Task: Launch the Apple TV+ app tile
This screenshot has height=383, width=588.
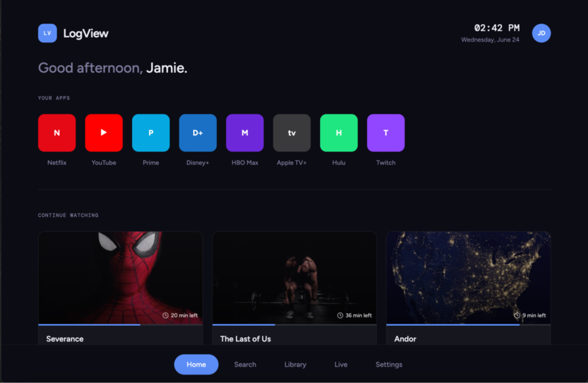Action: pyautogui.click(x=292, y=133)
